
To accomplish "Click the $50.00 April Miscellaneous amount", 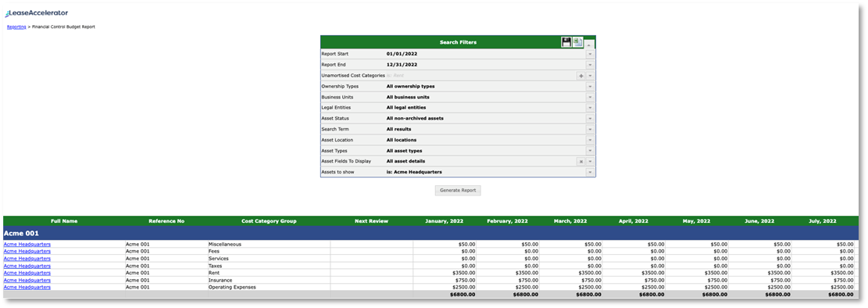I will (x=655, y=244).
